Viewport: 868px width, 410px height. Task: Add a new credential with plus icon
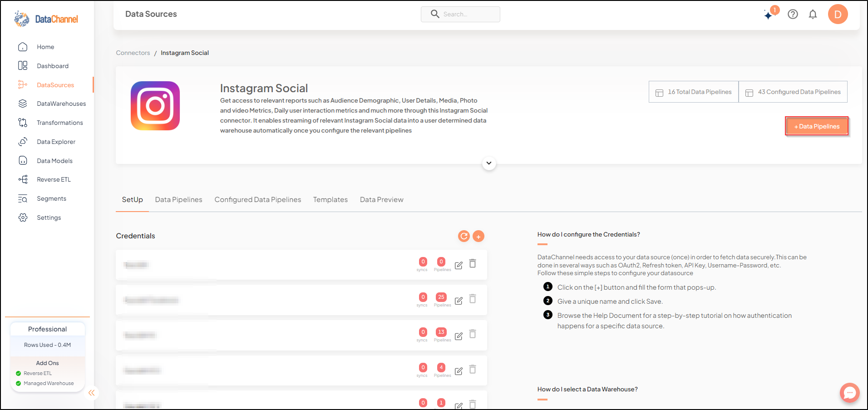pyautogui.click(x=478, y=236)
